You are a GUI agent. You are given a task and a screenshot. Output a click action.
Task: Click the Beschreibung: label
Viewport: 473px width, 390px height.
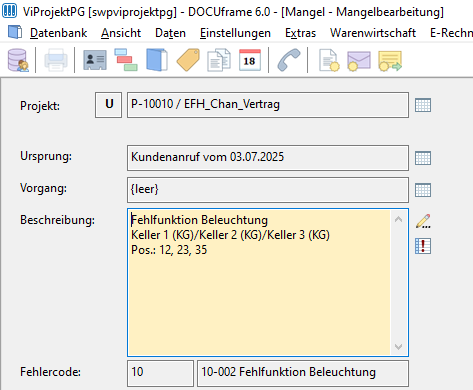coord(57,220)
